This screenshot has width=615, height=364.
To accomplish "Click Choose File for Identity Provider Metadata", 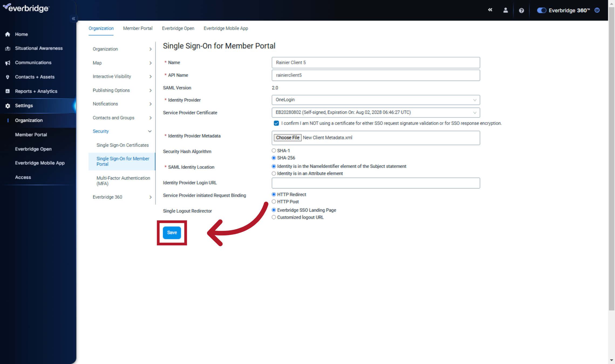I will tap(287, 138).
